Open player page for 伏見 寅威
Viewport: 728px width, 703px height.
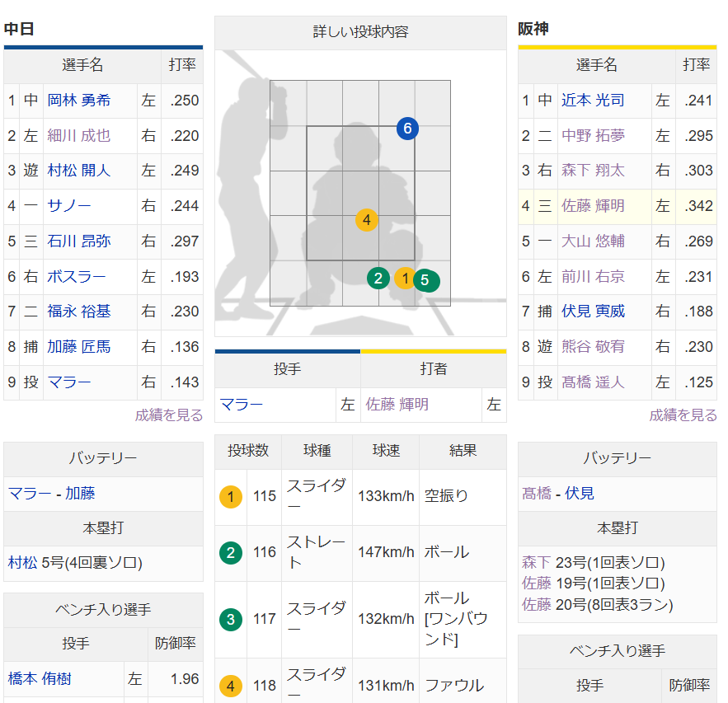[x=593, y=312]
